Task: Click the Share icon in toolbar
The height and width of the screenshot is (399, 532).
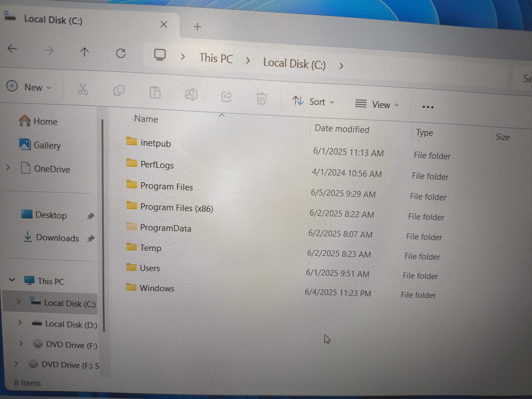Action: (227, 97)
